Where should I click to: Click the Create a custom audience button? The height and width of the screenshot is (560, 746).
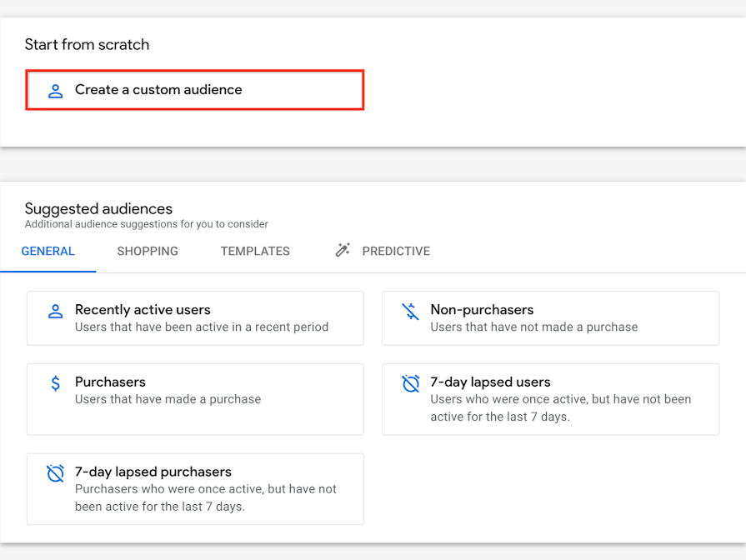194,90
